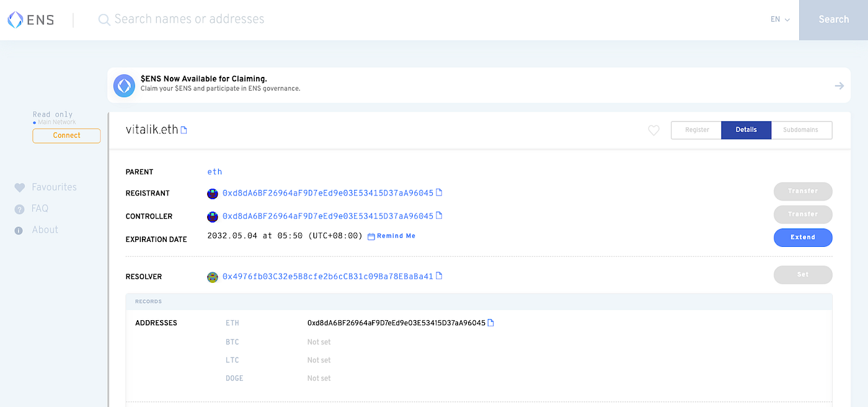868x407 pixels.
Task: Toggle the heart to favourite vitalik.eth
Action: click(653, 130)
